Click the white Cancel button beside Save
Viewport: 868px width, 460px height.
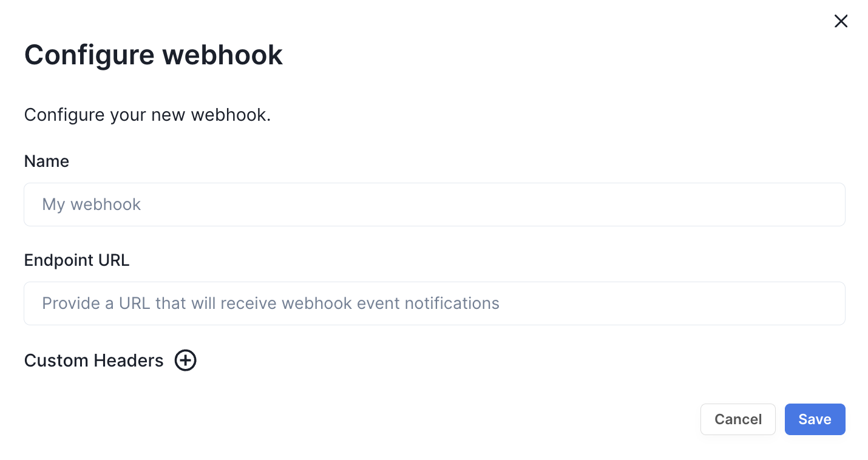click(x=737, y=419)
